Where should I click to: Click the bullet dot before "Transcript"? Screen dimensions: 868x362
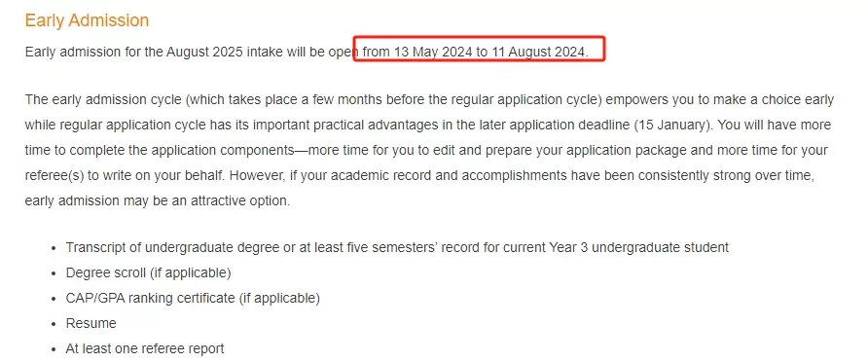pos(54,248)
